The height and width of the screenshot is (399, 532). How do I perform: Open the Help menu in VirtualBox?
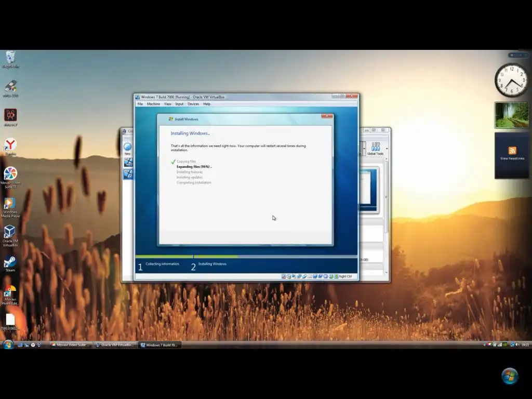(207, 104)
